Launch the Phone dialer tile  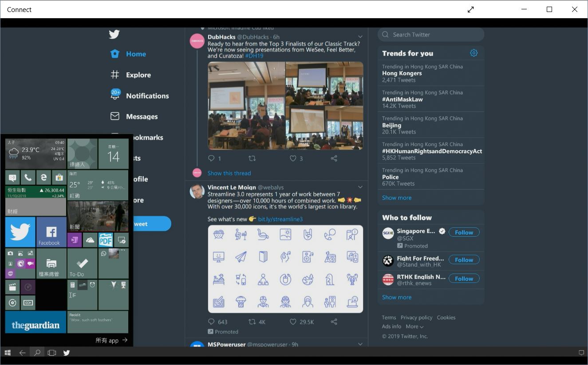pos(28,178)
